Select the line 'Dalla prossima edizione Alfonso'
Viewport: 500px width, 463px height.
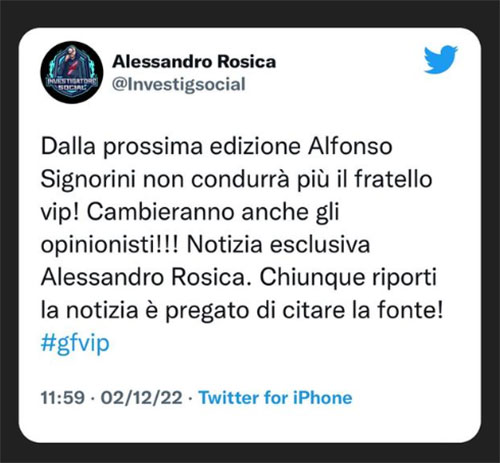pos(216,147)
